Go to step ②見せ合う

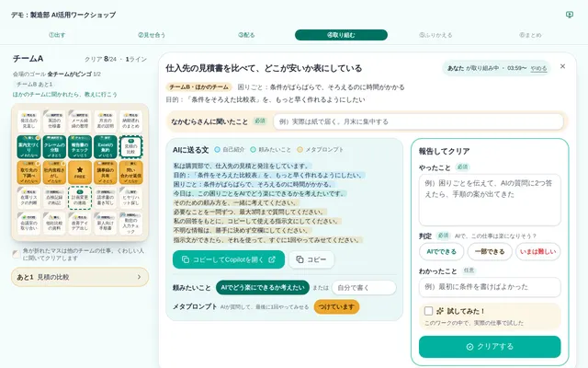click(152, 35)
